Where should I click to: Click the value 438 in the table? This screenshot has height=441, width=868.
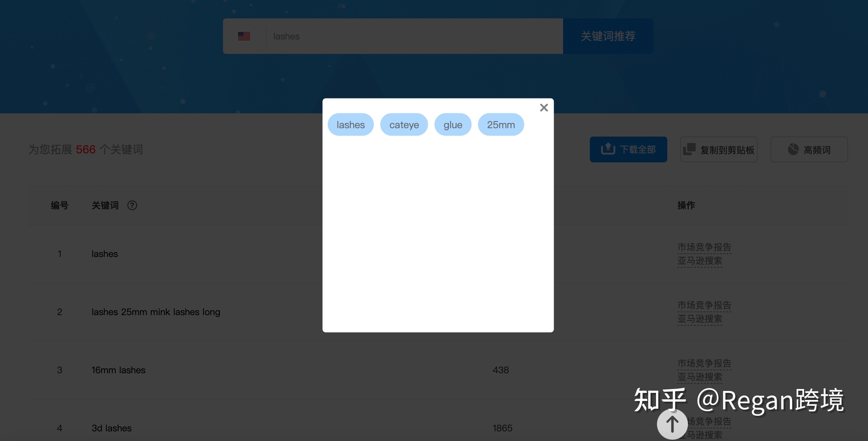coord(500,370)
